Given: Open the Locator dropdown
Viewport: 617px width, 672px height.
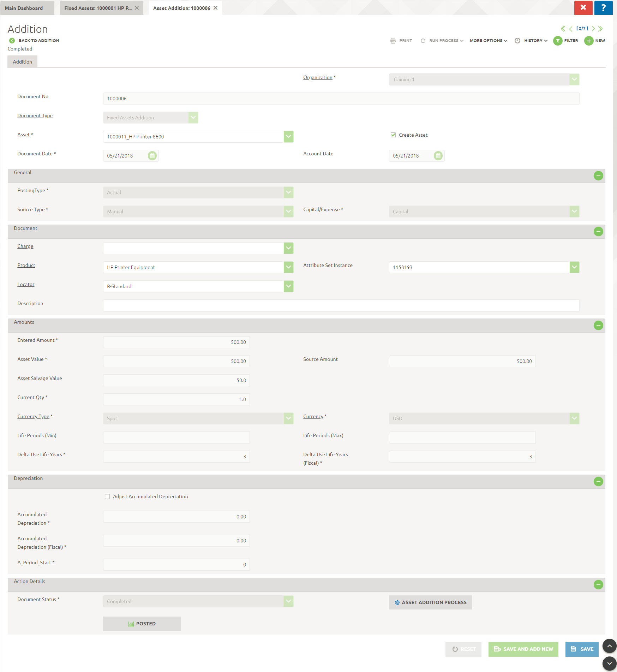Looking at the screenshot, I should pyautogui.click(x=288, y=286).
